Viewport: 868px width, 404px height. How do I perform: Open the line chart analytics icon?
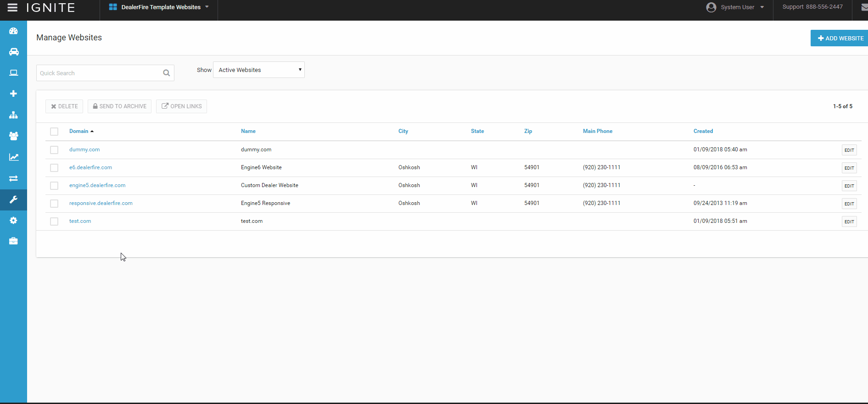tap(13, 157)
